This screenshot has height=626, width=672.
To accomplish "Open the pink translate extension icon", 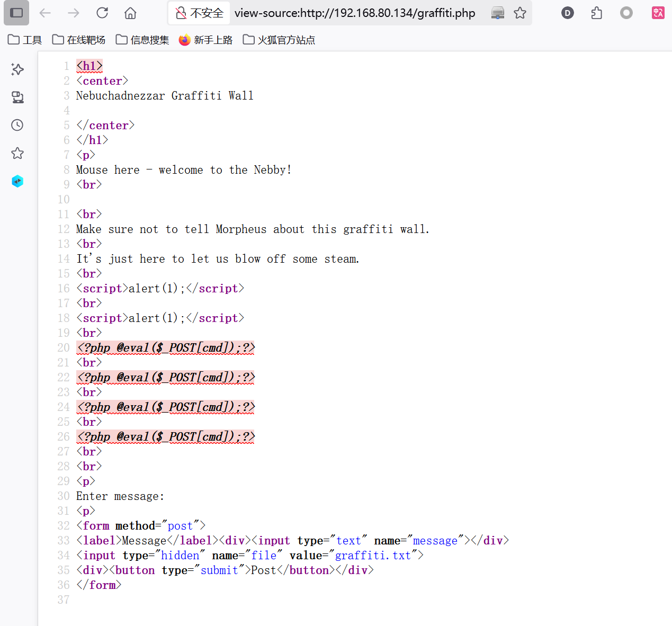I will (x=658, y=13).
